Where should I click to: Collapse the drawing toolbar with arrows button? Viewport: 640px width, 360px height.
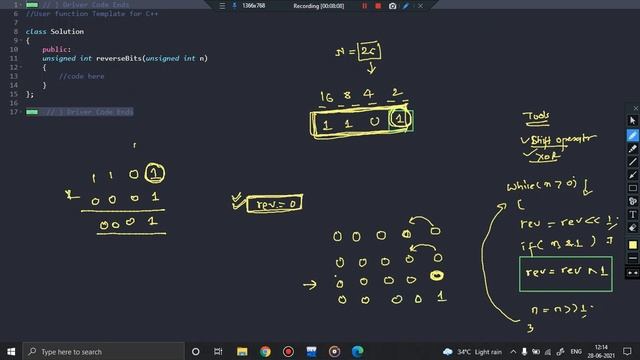pos(632,273)
